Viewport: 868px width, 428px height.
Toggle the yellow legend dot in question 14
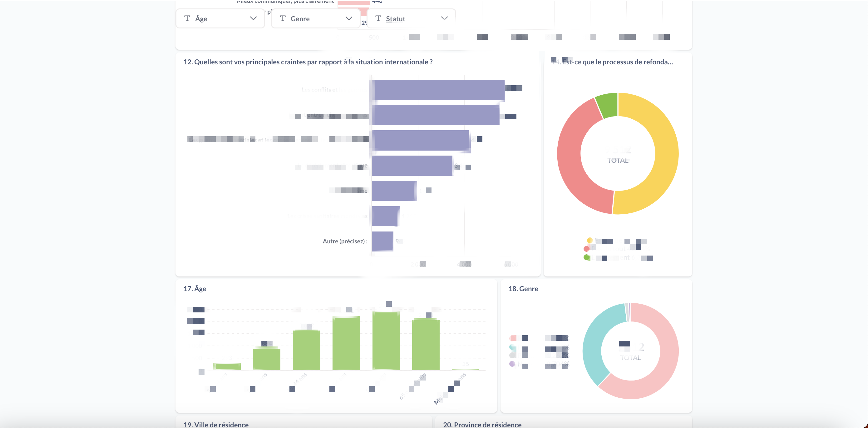(x=590, y=241)
